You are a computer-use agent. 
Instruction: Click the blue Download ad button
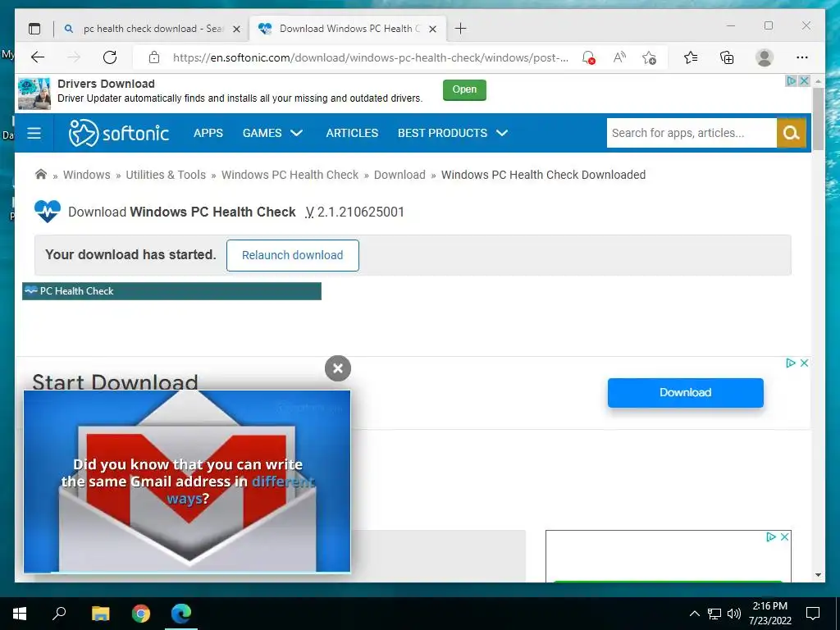point(685,393)
